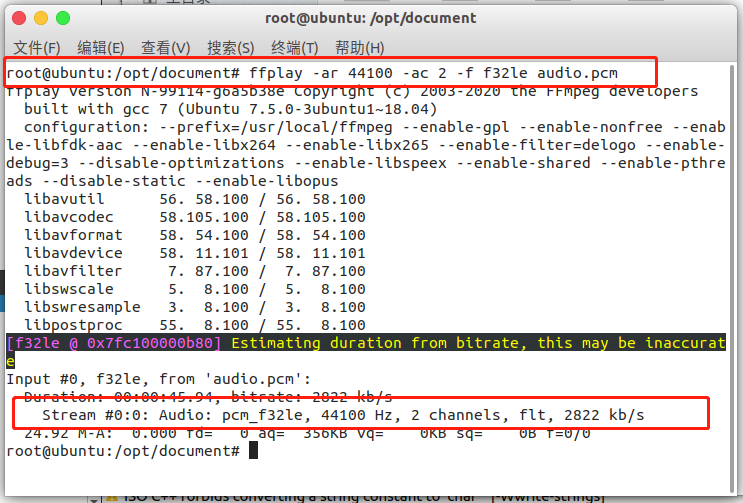The image size is (743, 503).
Task: Open the 终端(T) menu
Action: 295,48
